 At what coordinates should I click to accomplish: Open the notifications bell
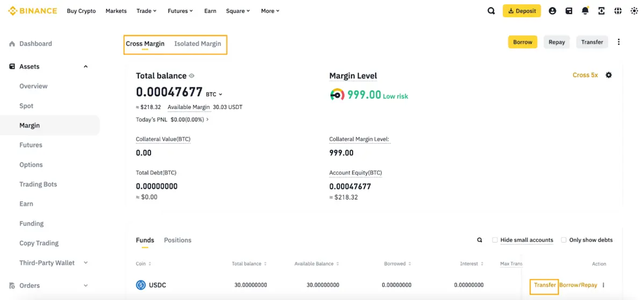tap(585, 11)
